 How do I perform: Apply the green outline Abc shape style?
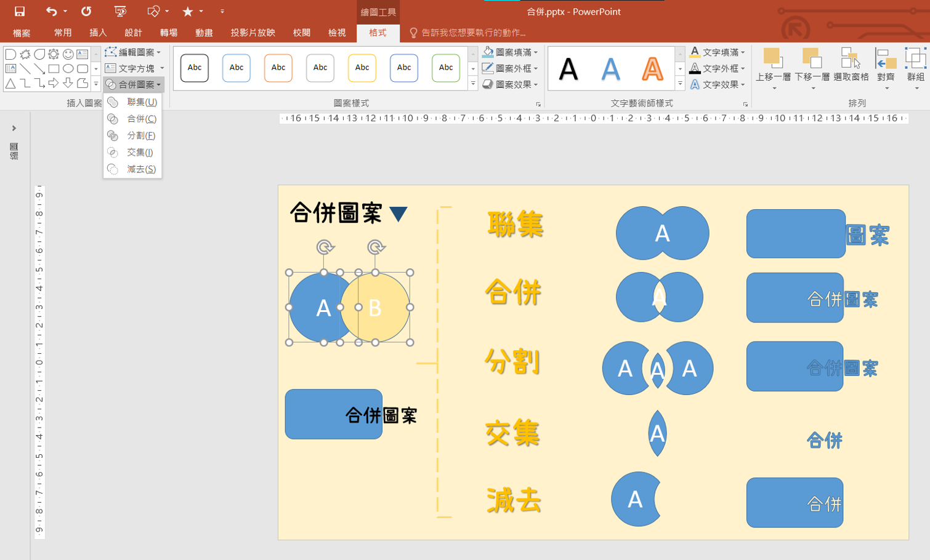coord(446,68)
